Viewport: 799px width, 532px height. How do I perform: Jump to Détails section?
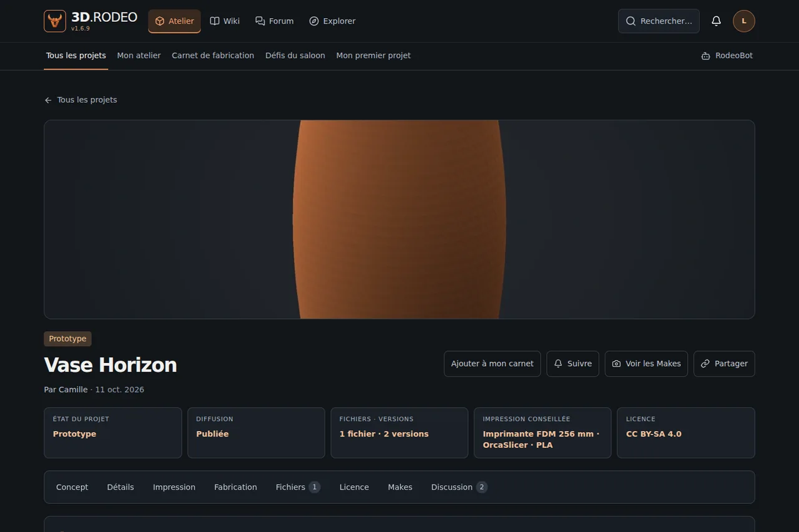click(x=120, y=487)
